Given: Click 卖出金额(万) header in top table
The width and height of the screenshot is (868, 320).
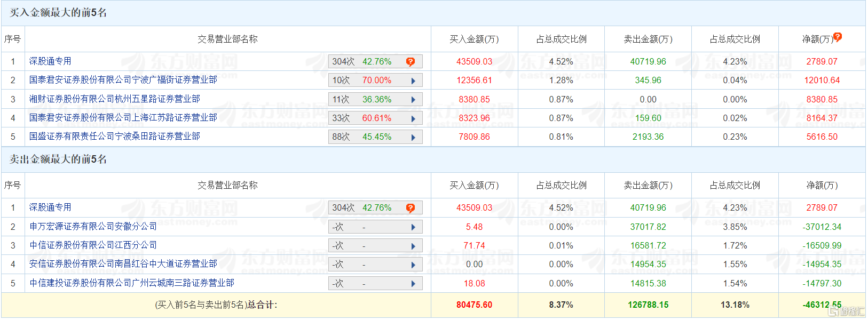Looking at the screenshot, I should pos(648,39).
